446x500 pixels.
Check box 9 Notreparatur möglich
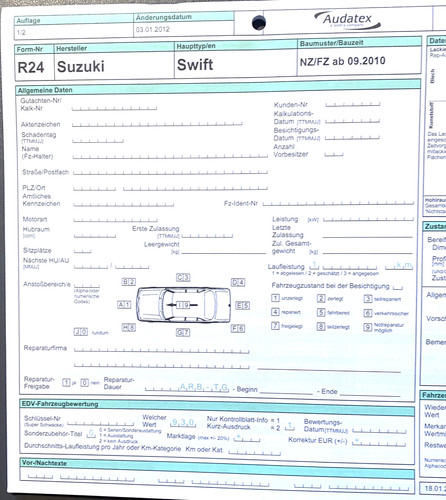[367, 327]
